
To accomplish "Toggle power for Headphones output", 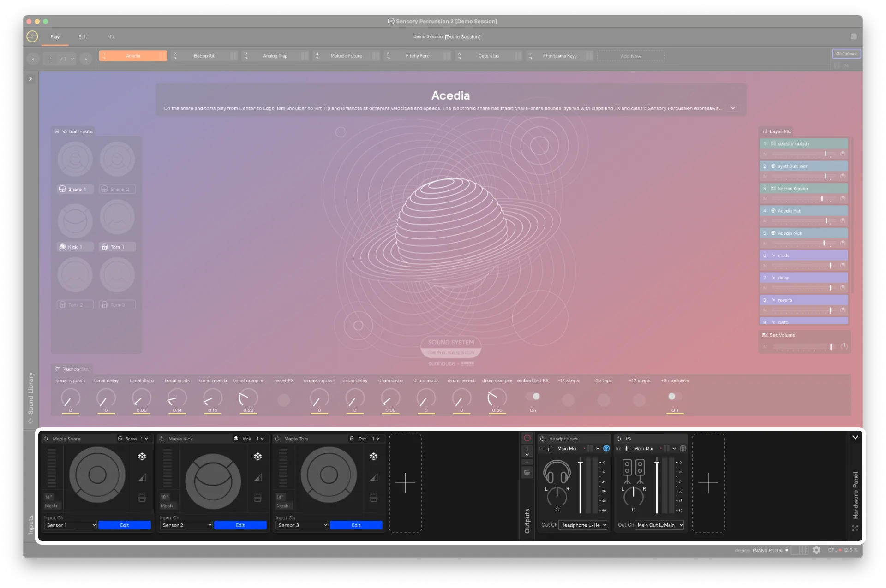I will click(542, 439).
